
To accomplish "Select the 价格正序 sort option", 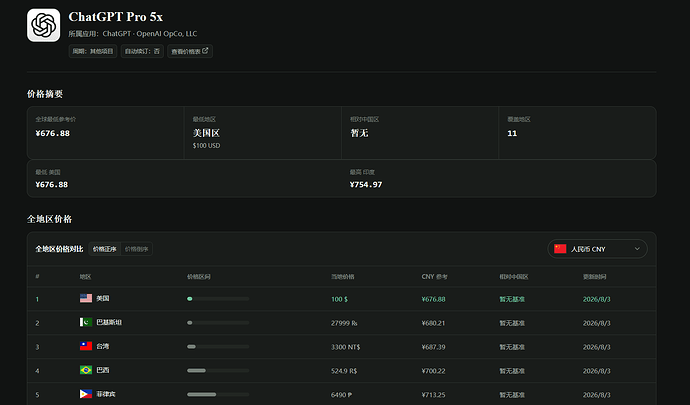I will coord(104,249).
